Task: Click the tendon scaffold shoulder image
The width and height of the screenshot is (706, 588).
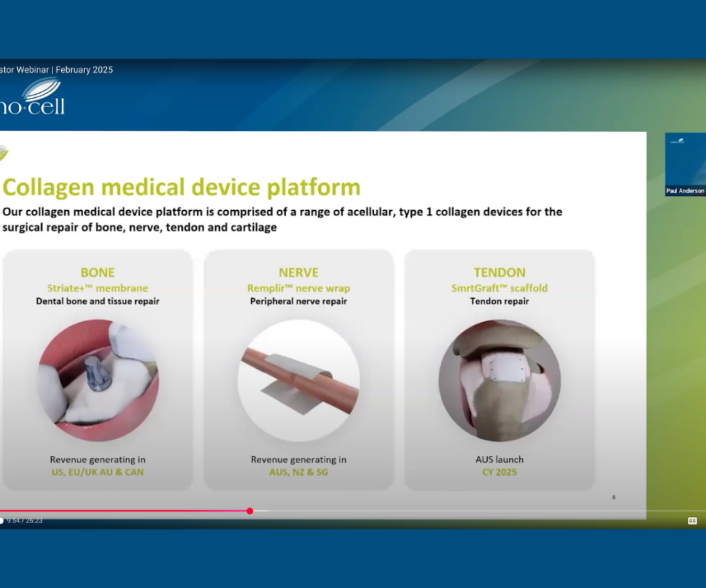Action: click(499, 381)
